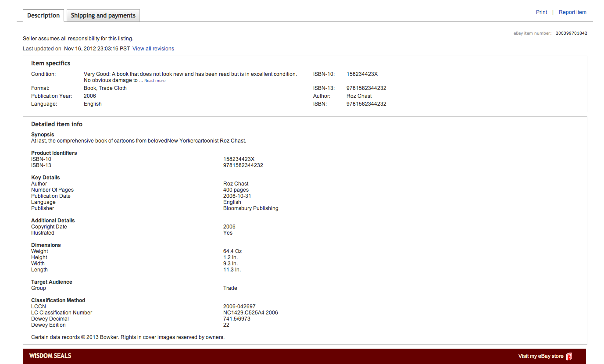Select the Length value '11.3 In.'
Viewport: 604px width, 364px height.
click(x=232, y=270)
